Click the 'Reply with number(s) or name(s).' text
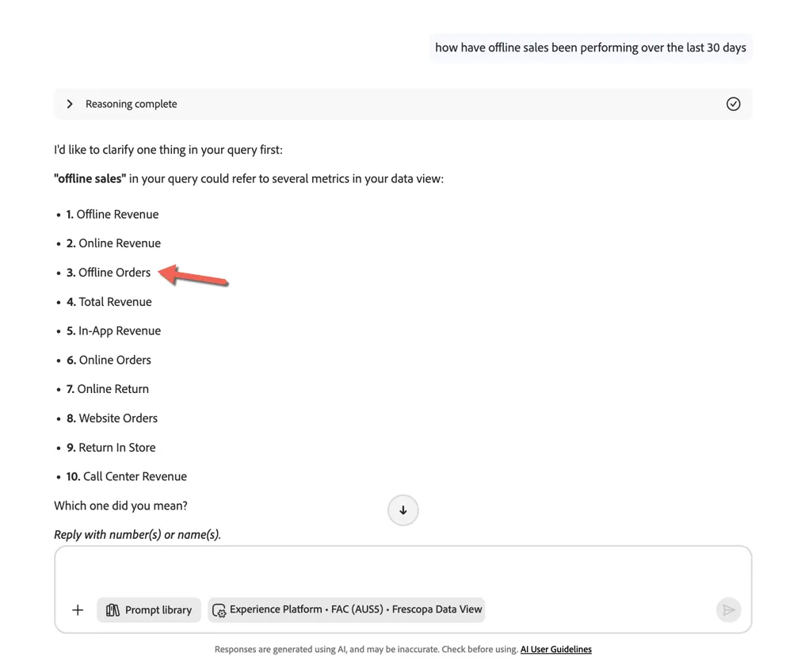 (x=137, y=535)
